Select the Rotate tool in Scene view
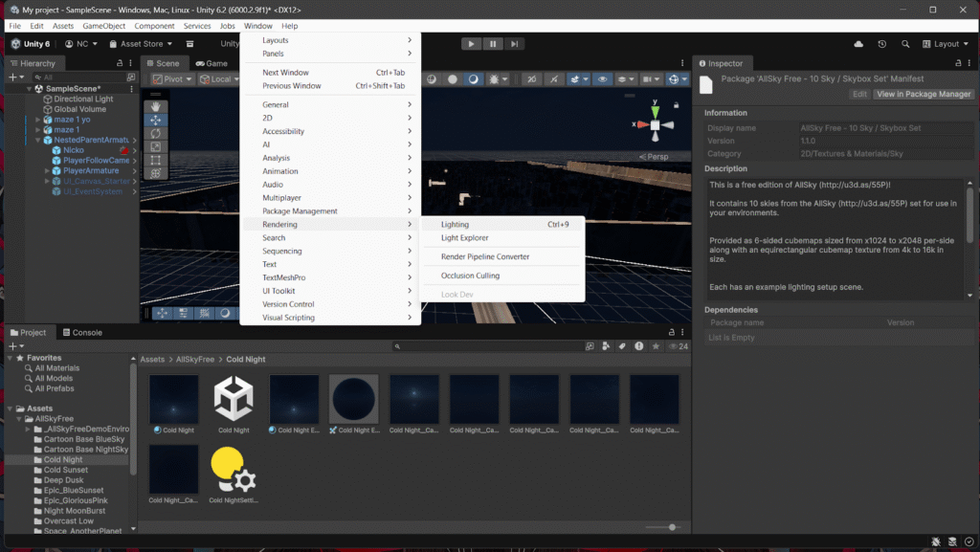Viewport: 980px width, 552px height. pos(155,133)
